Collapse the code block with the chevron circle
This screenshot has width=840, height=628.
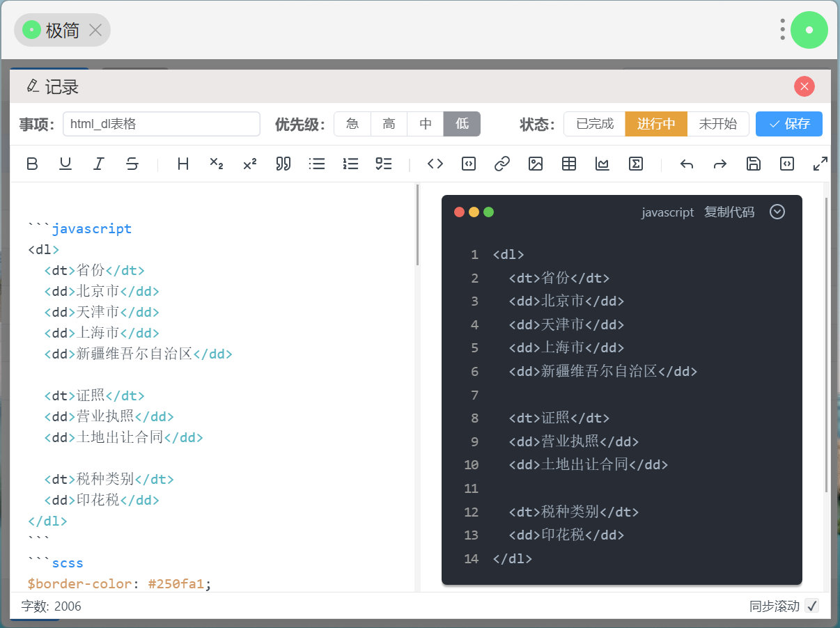pyautogui.click(x=777, y=212)
